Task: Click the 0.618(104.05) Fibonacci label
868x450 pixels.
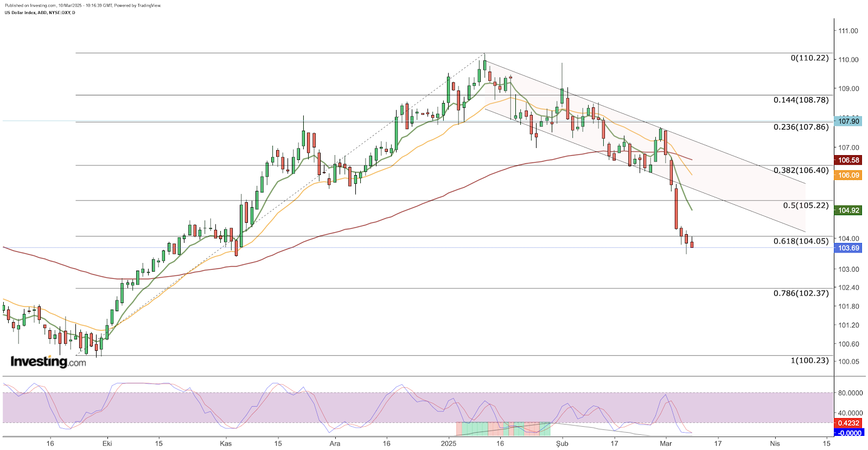Action: (x=801, y=241)
